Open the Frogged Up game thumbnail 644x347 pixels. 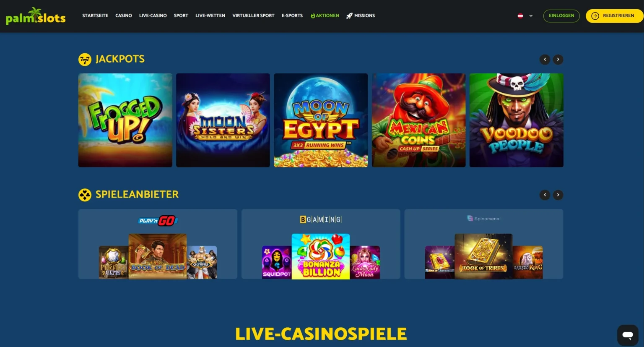coord(125,120)
